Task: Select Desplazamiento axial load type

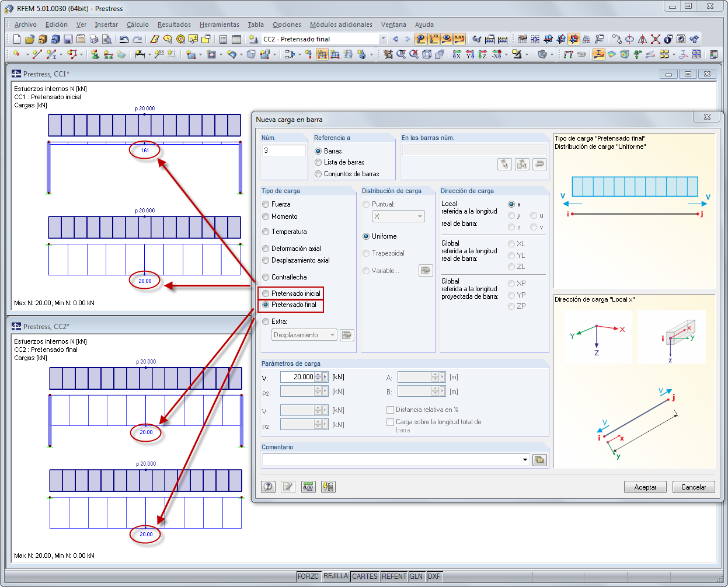Action: [266, 260]
